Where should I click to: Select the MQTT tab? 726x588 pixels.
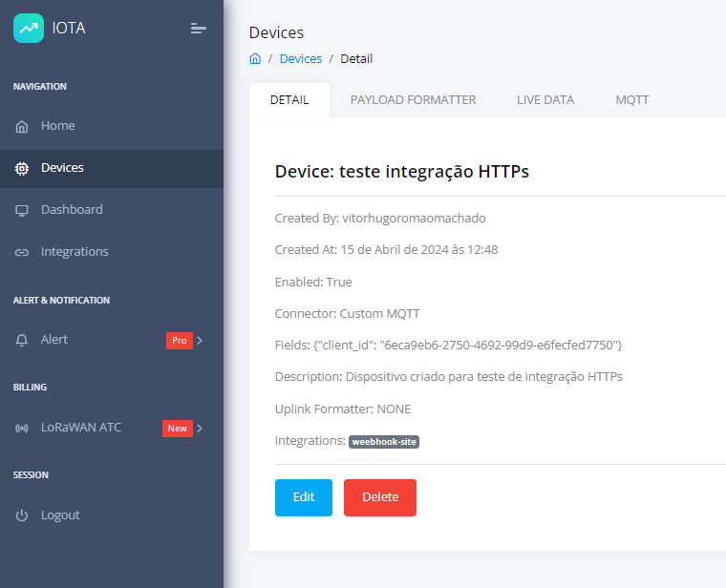point(632,99)
